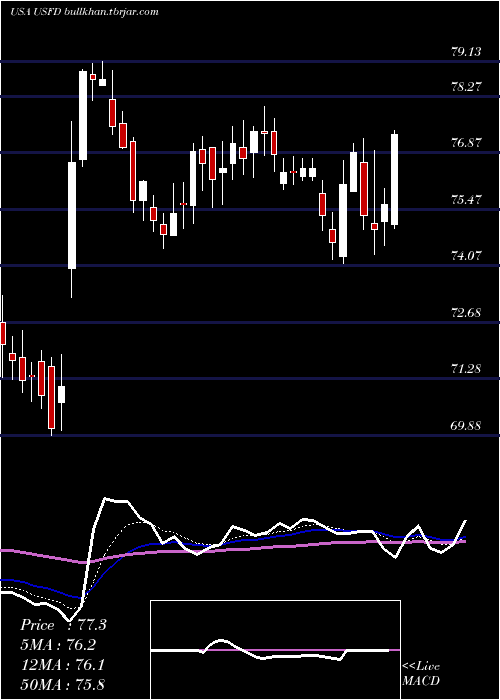This screenshot has width=500, height=700.
Task: Click the 78.27 price level label
Action: pos(466,87)
